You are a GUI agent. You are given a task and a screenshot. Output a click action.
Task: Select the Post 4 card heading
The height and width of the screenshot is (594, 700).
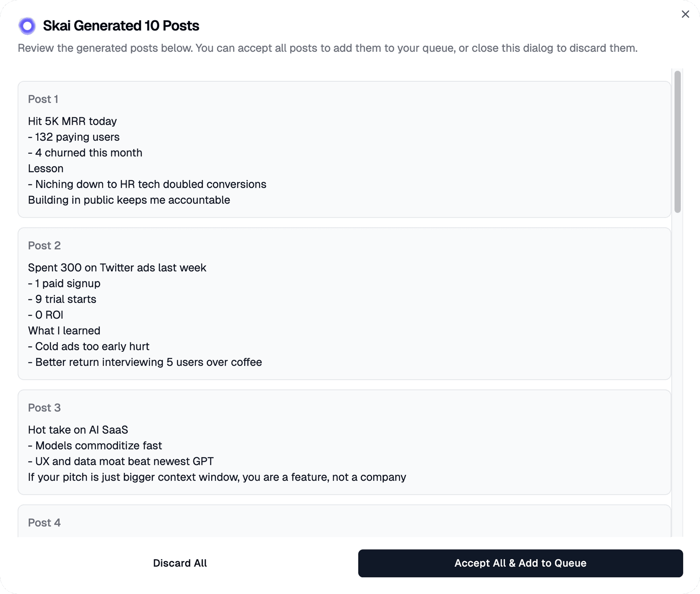[x=44, y=522]
